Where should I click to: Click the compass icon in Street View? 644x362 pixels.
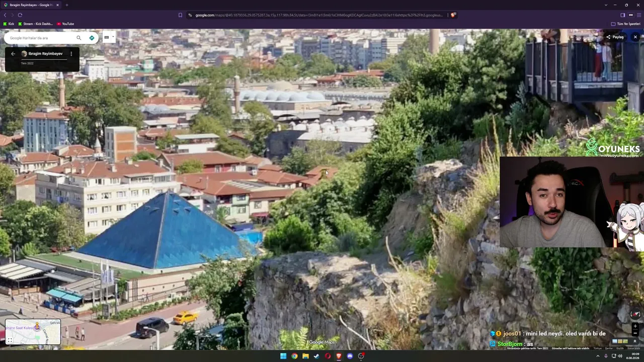635,314
